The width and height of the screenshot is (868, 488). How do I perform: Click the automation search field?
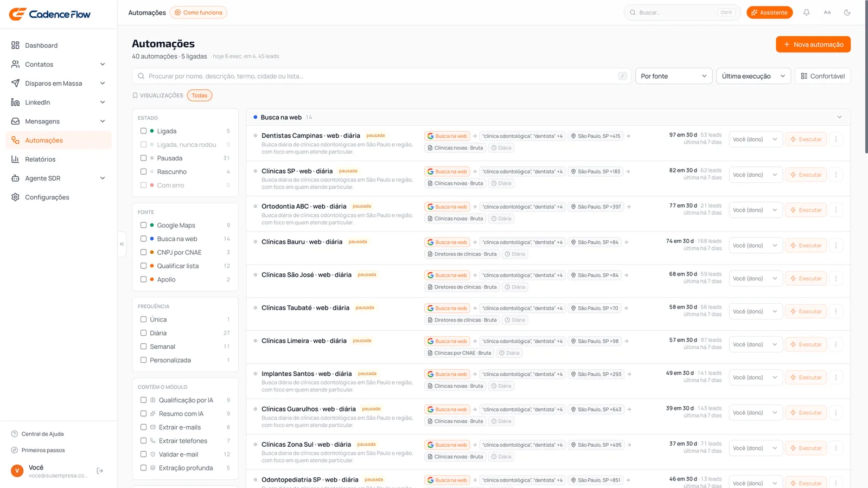point(381,76)
